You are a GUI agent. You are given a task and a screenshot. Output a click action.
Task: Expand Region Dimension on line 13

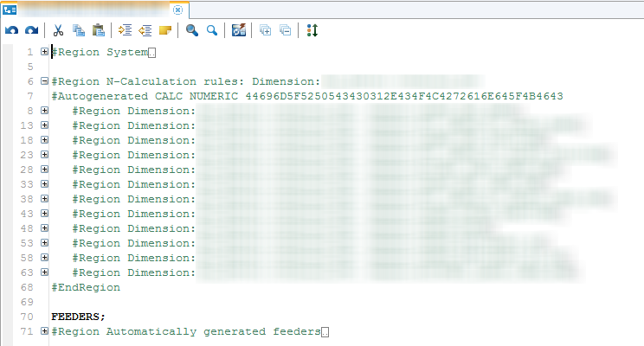pyautogui.click(x=44, y=125)
